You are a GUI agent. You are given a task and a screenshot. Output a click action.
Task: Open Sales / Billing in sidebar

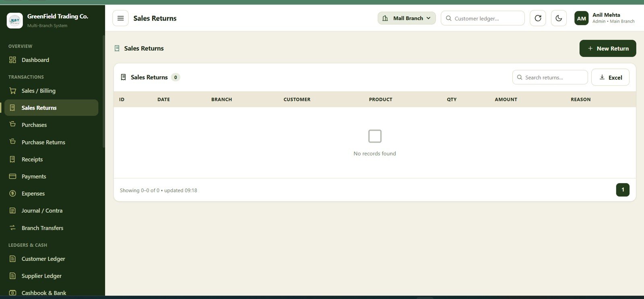click(51, 91)
